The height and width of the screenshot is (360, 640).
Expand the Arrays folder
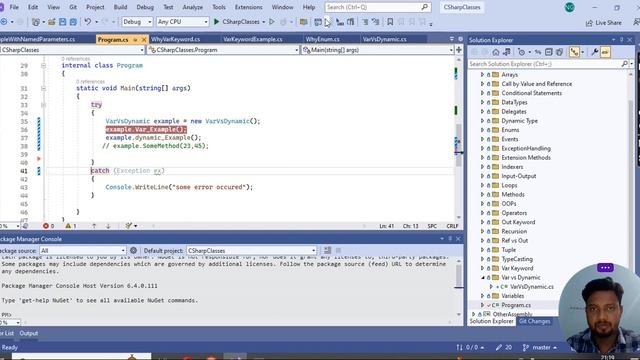482,75
